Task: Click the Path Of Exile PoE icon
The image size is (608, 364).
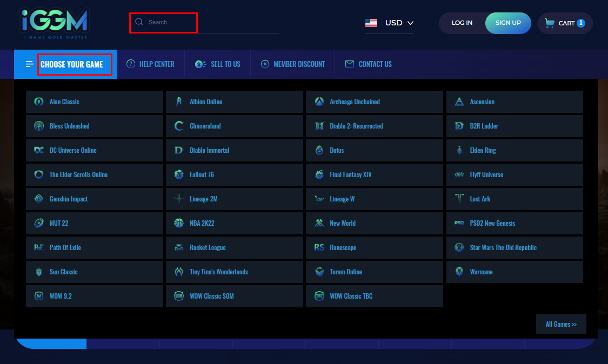Action: click(x=39, y=247)
